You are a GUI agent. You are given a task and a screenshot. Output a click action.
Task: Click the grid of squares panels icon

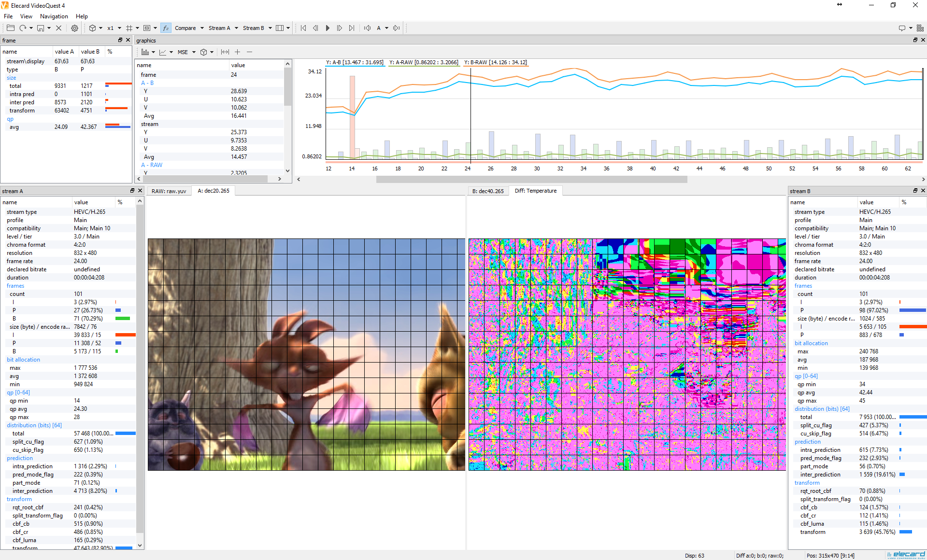pos(920,28)
